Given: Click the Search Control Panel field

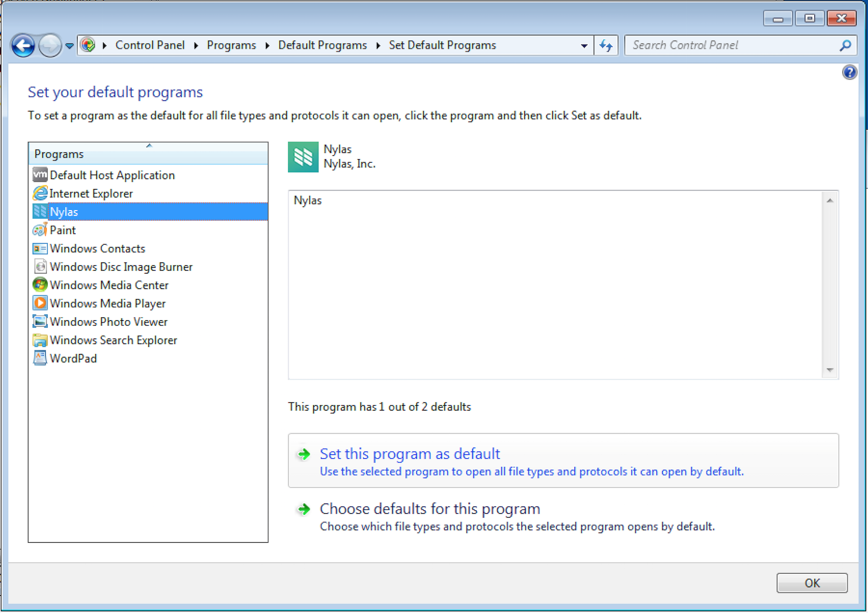Looking at the screenshot, I should (x=732, y=46).
